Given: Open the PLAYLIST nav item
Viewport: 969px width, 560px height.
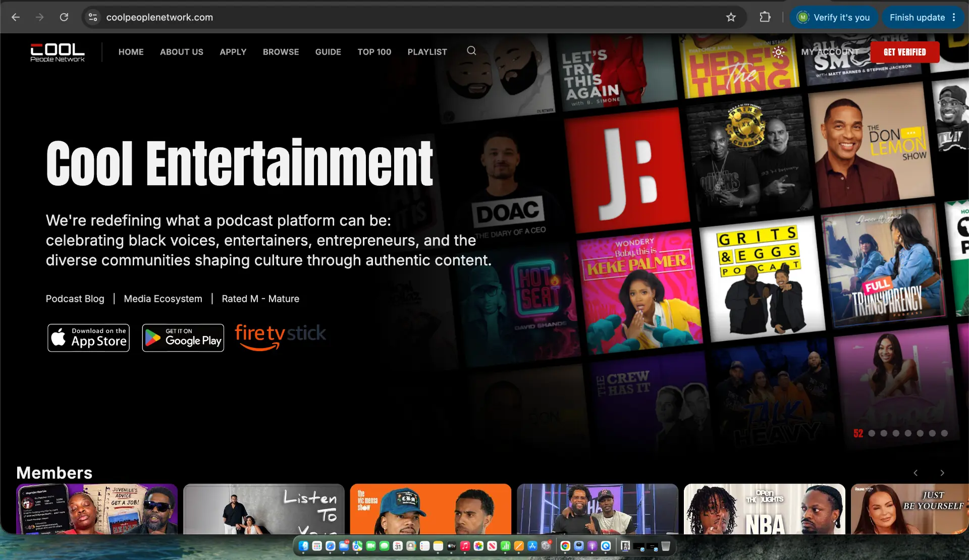Looking at the screenshot, I should (427, 52).
